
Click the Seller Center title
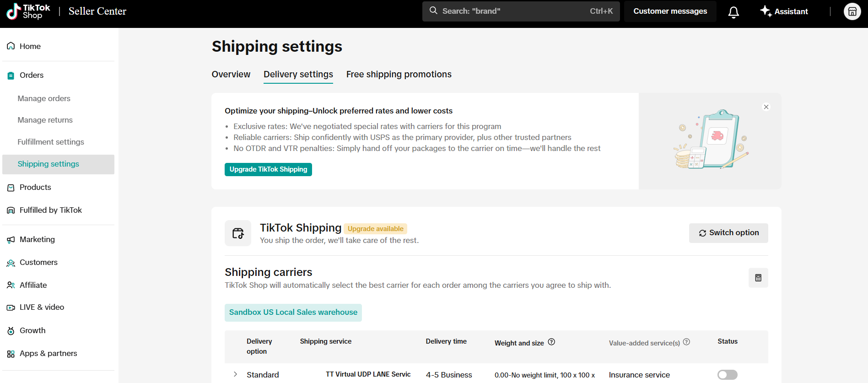[97, 11]
